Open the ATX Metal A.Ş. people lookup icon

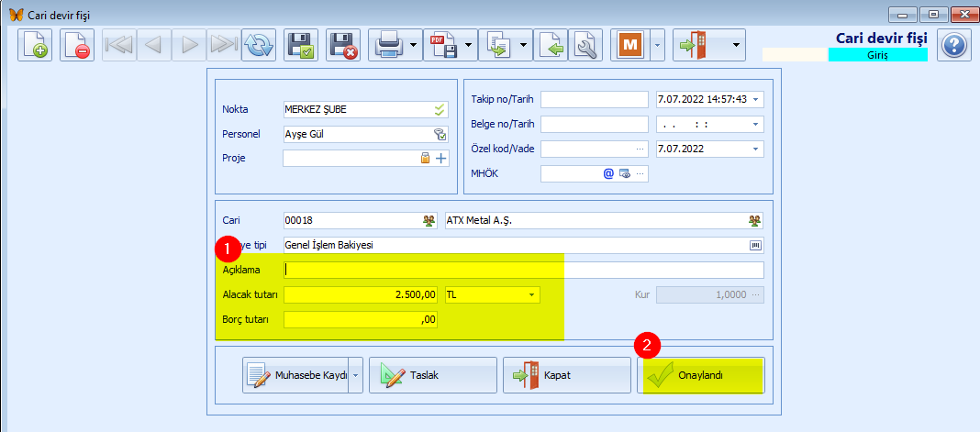[x=755, y=220]
